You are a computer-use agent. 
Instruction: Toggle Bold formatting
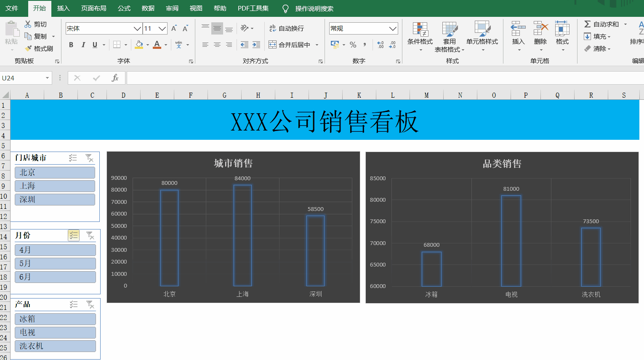click(x=71, y=45)
